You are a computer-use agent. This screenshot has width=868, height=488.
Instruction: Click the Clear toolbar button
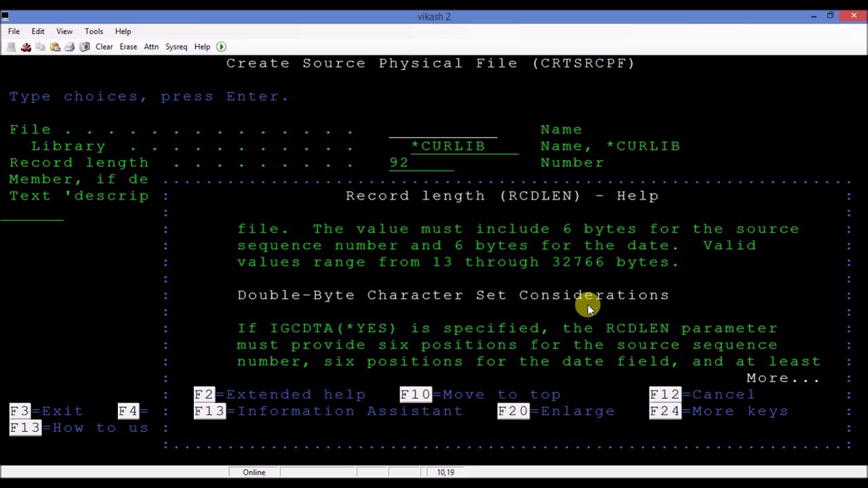[104, 47]
